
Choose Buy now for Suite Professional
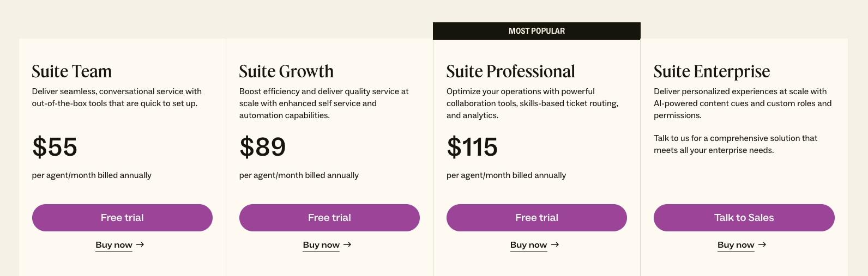point(528,245)
